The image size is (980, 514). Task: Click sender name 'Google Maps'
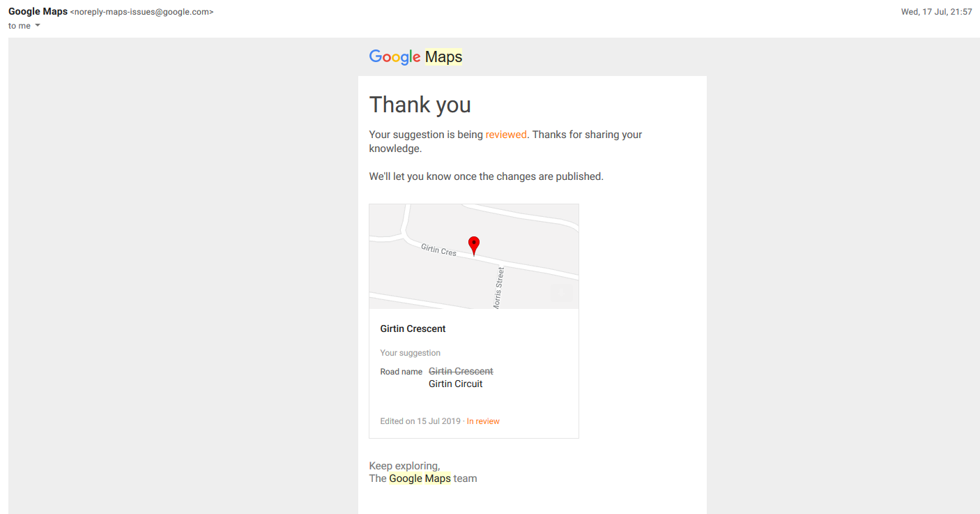38,12
